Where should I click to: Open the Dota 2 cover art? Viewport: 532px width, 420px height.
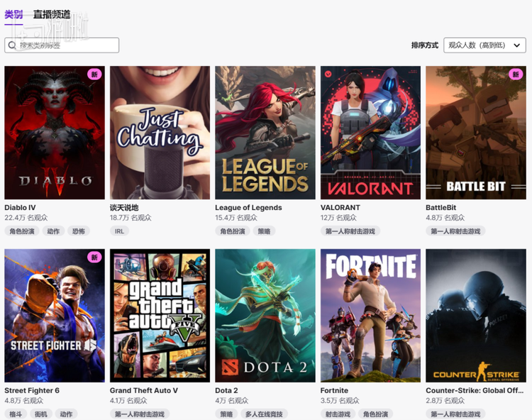click(265, 316)
